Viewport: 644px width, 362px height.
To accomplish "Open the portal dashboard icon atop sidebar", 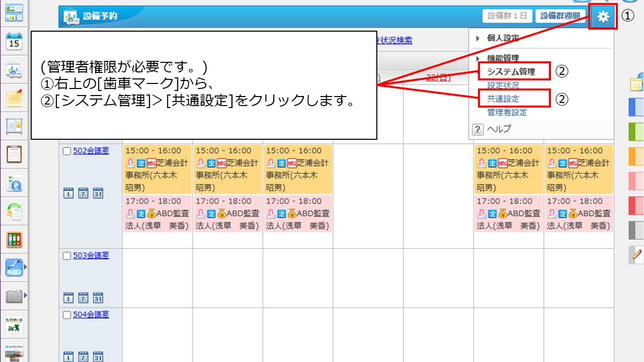I will pos(15,13).
